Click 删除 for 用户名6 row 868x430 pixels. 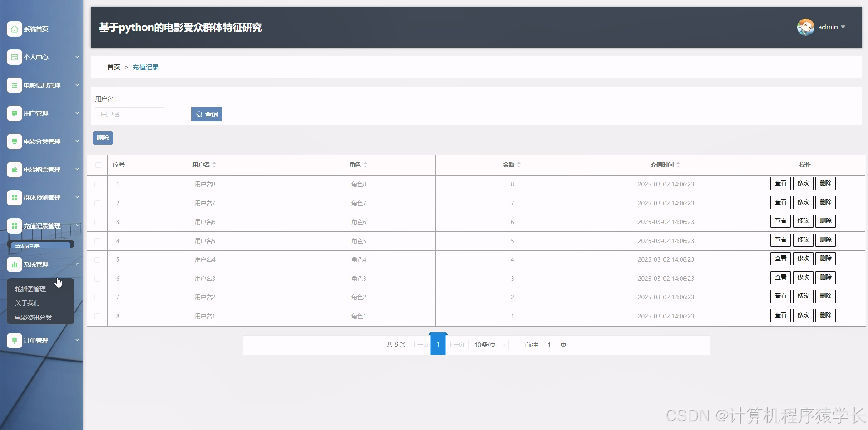coord(825,221)
